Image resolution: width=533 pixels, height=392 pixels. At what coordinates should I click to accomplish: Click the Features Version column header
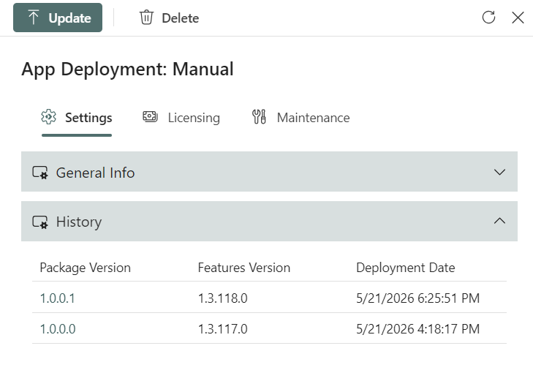click(x=244, y=268)
